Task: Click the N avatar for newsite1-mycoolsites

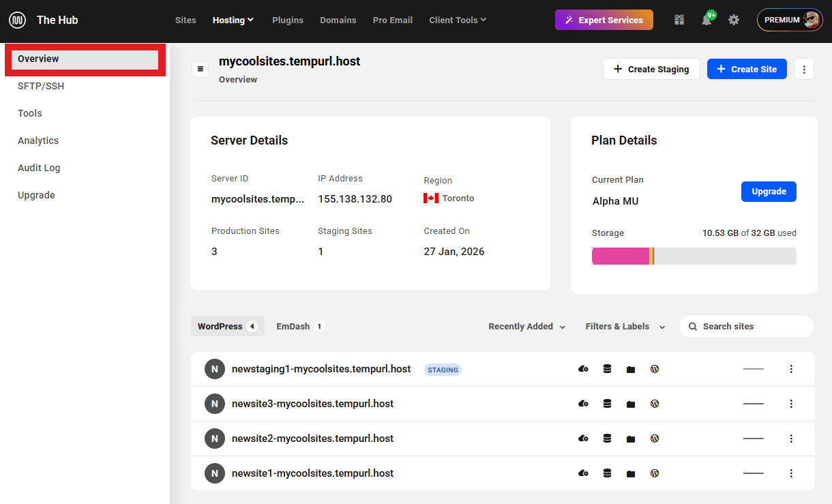Action: [215, 473]
